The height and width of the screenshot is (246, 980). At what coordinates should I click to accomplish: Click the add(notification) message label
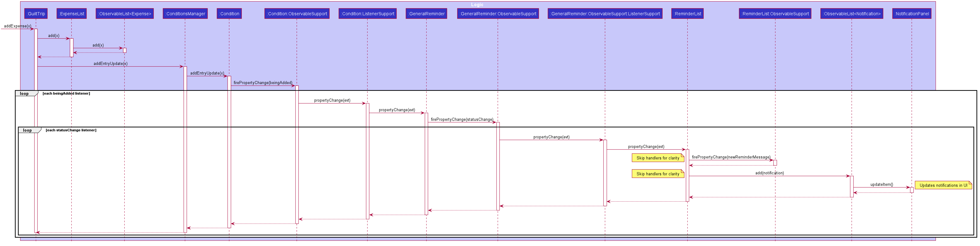(x=770, y=173)
